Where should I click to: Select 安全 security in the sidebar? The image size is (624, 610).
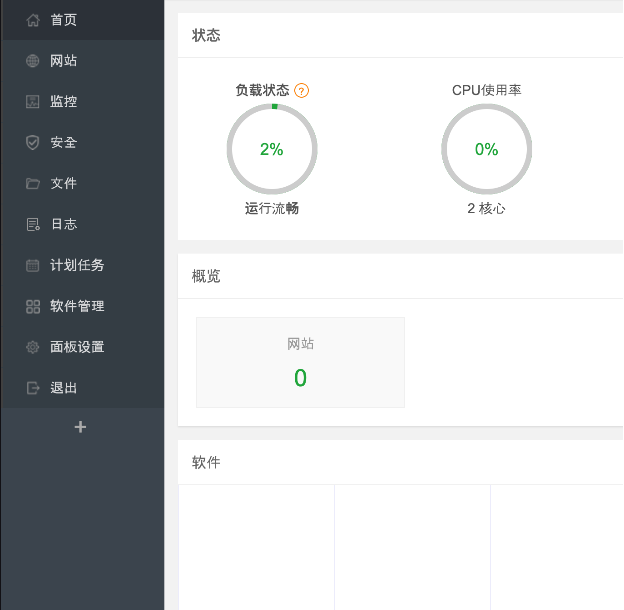coord(82,142)
